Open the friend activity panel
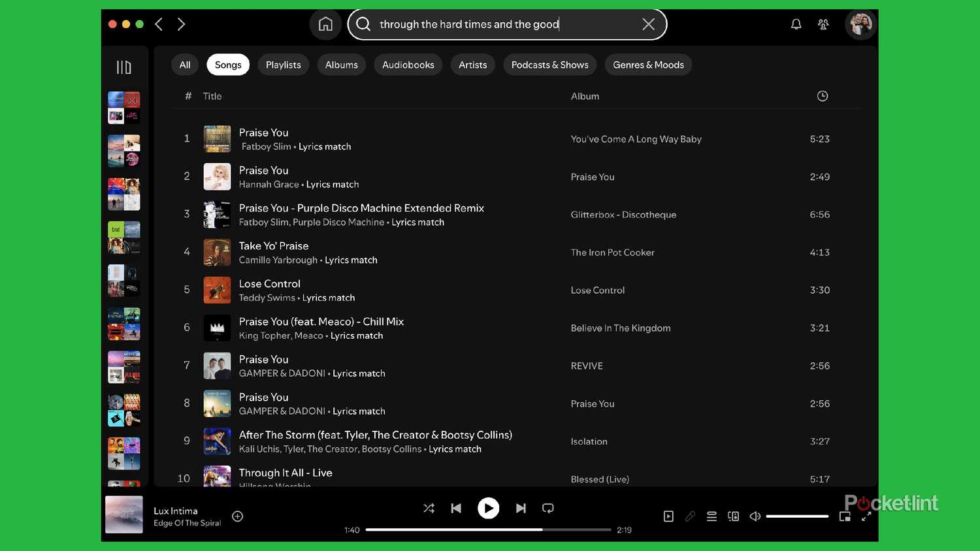The image size is (980, 551). [823, 24]
